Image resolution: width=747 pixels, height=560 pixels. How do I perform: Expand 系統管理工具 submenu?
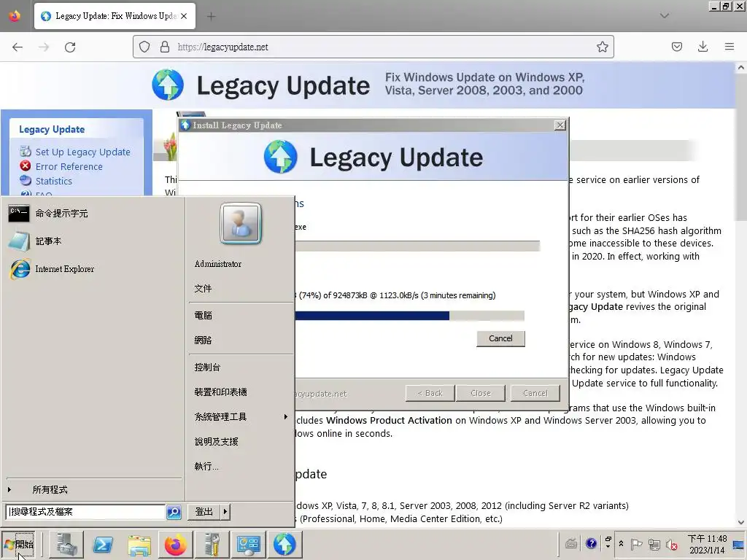[x=240, y=416]
